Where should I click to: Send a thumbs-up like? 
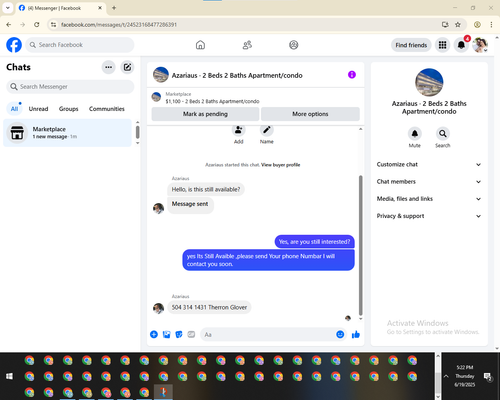[356, 334]
